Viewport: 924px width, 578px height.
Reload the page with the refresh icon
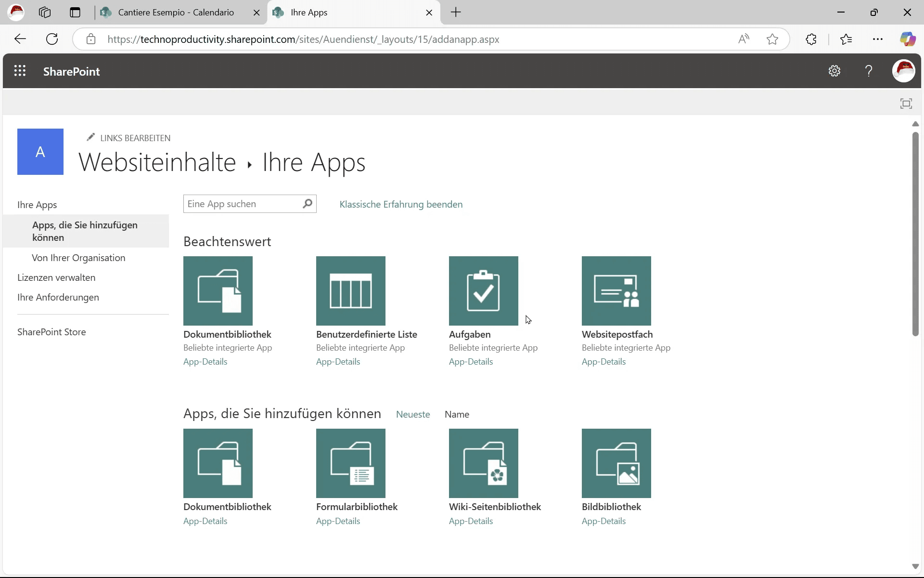[52, 39]
